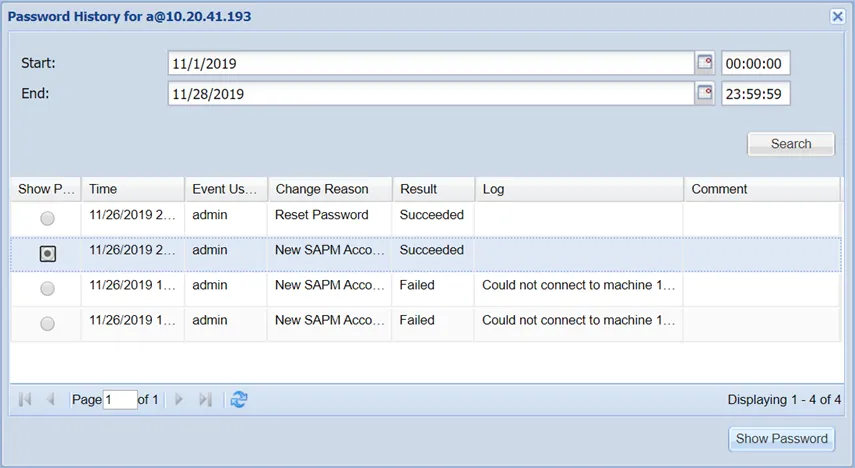
Task: Click the Search button
Action: click(791, 144)
